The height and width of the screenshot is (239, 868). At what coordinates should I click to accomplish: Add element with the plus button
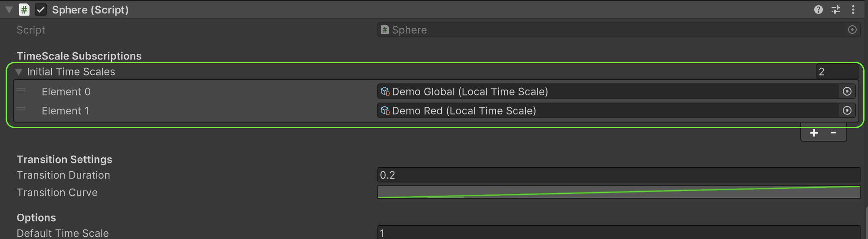pos(814,133)
